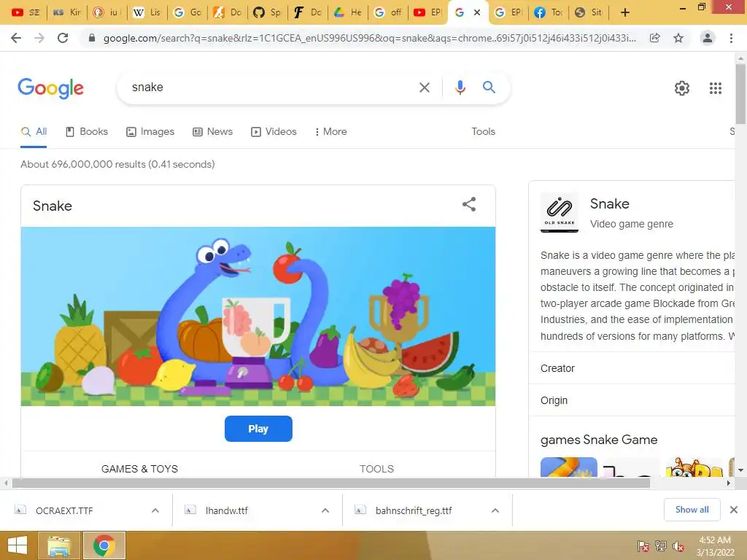
Task: Start voice search with the microphone icon
Action: tap(460, 87)
